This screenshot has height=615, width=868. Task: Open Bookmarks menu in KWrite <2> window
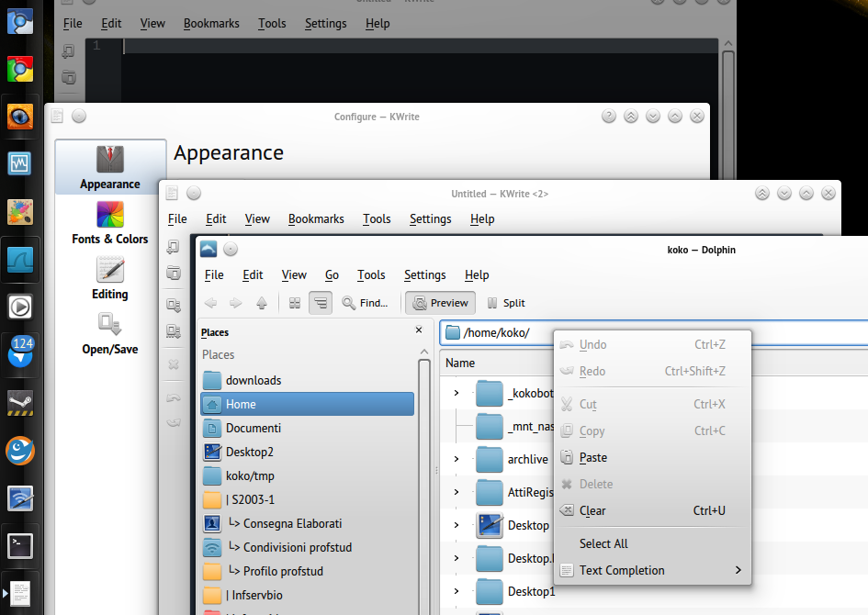click(316, 219)
